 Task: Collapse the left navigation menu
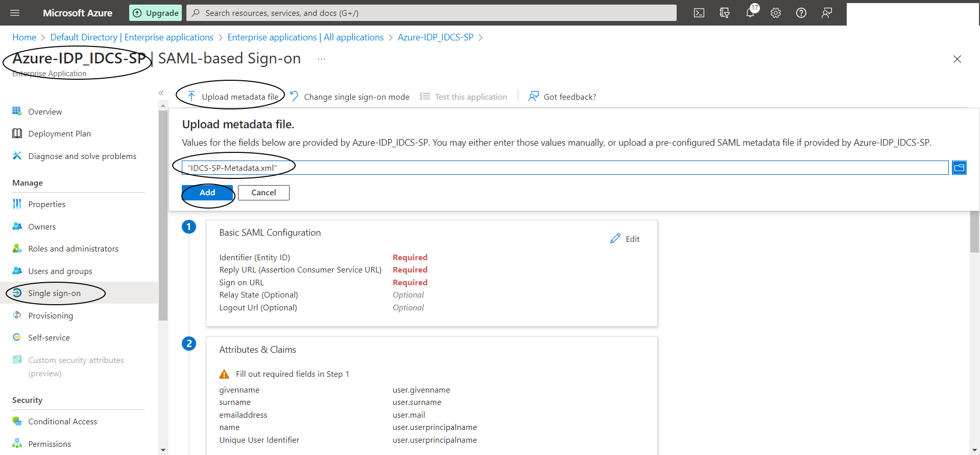pyautogui.click(x=161, y=93)
